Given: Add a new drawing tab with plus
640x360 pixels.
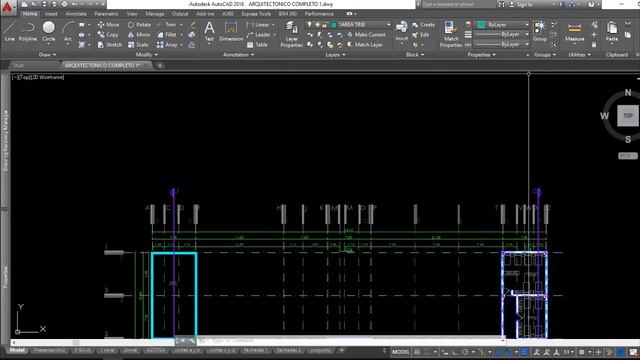Looking at the screenshot, I should click(160, 65).
